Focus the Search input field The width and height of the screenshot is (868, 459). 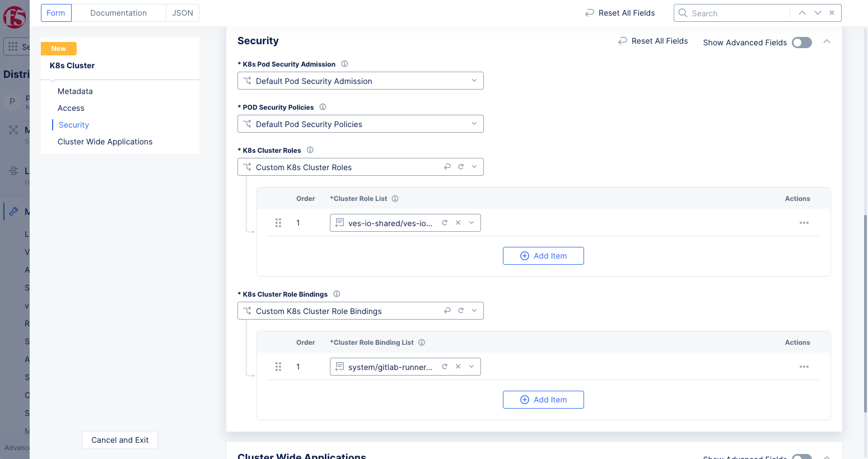tap(738, 13)
